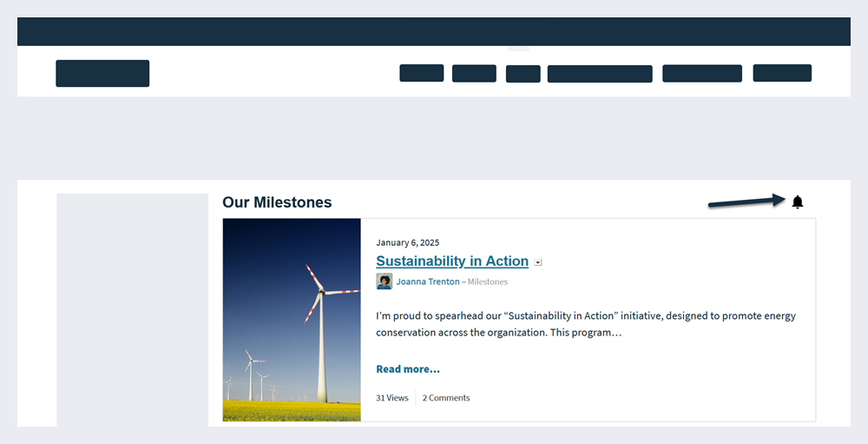
Task: Select the 2 Comments text
Action: coord(446,398)
